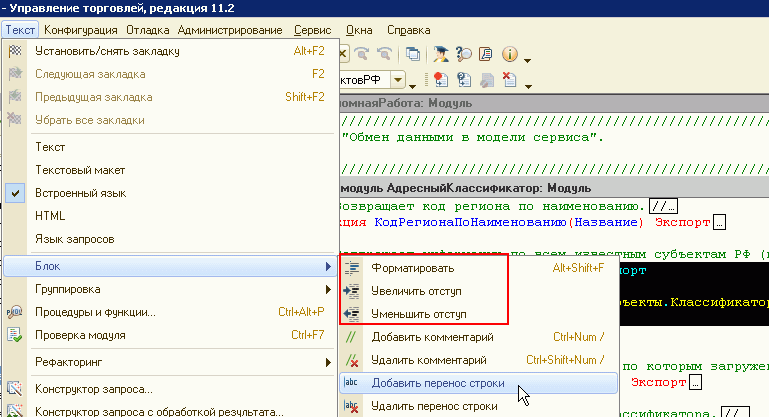Open the syntax assistant graduate icon
The width and height of the screenshot is (769, 417).
(x=440, y=54)
